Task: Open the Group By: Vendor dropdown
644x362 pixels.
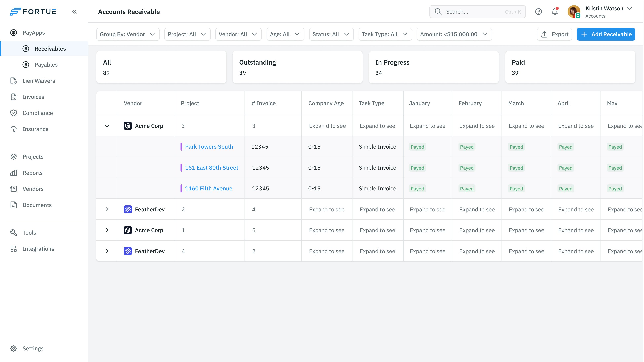Action: click(128, 34)
